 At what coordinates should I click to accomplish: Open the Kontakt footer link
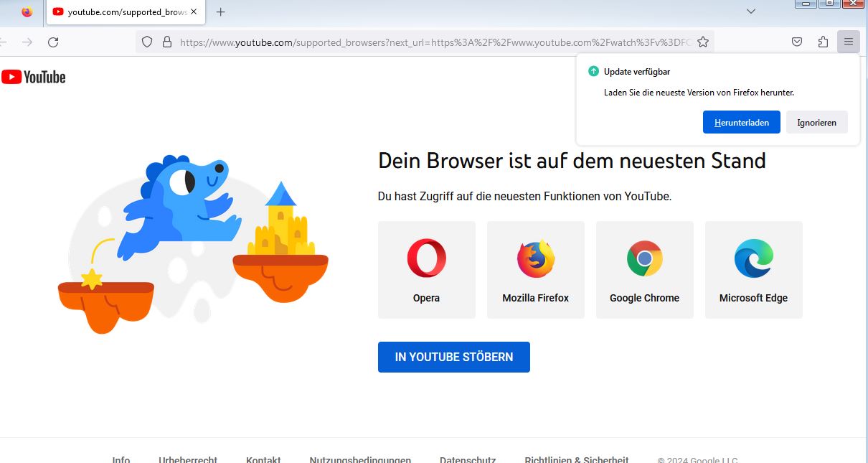(263, 459)
